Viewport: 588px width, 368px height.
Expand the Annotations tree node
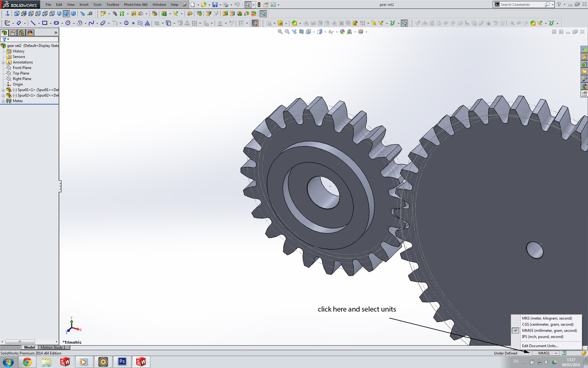[x=3, y=63]
